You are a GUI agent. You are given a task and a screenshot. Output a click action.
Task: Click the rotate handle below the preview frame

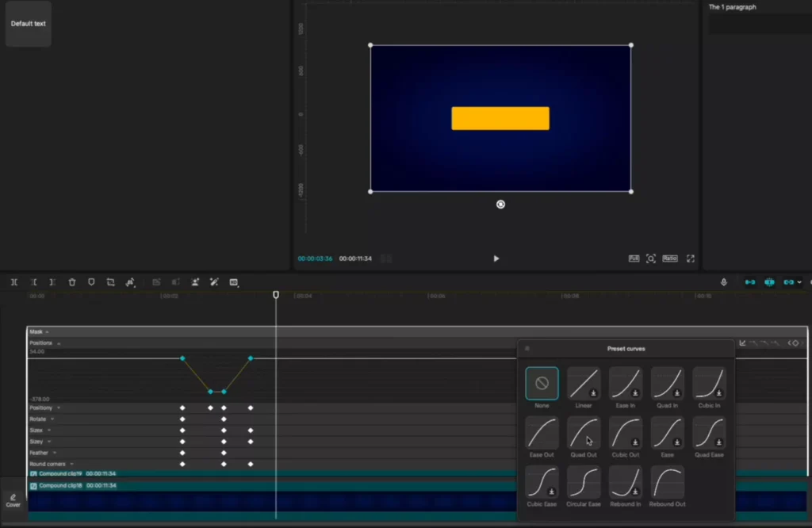500,205
